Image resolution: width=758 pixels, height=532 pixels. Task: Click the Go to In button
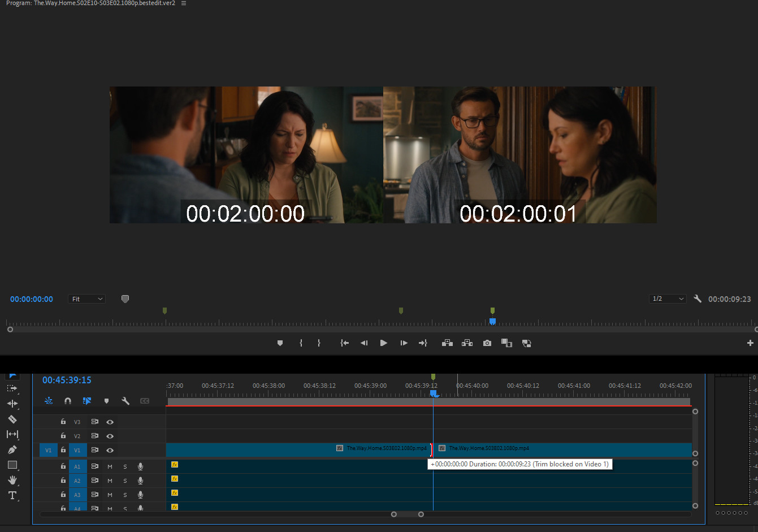[344, 343]
